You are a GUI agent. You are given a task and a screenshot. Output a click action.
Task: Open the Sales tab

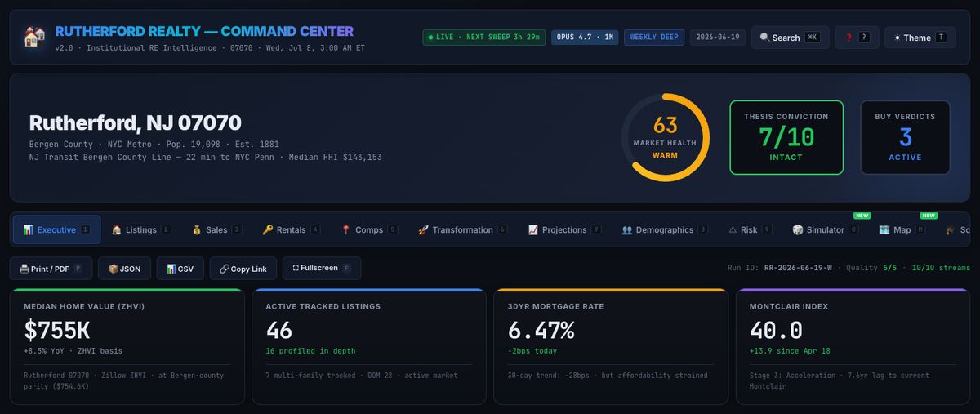tap(216, 229)
